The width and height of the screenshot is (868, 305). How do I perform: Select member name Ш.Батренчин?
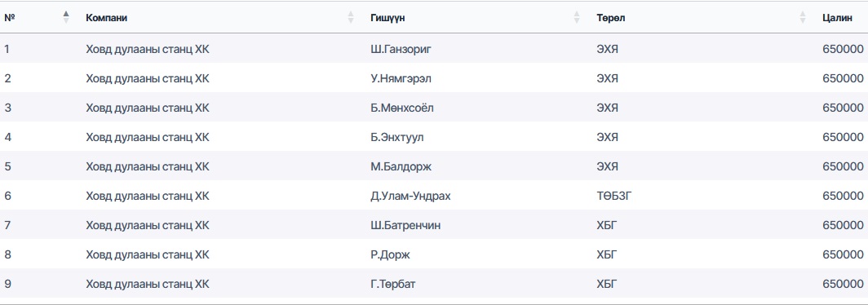coord(405,225)
